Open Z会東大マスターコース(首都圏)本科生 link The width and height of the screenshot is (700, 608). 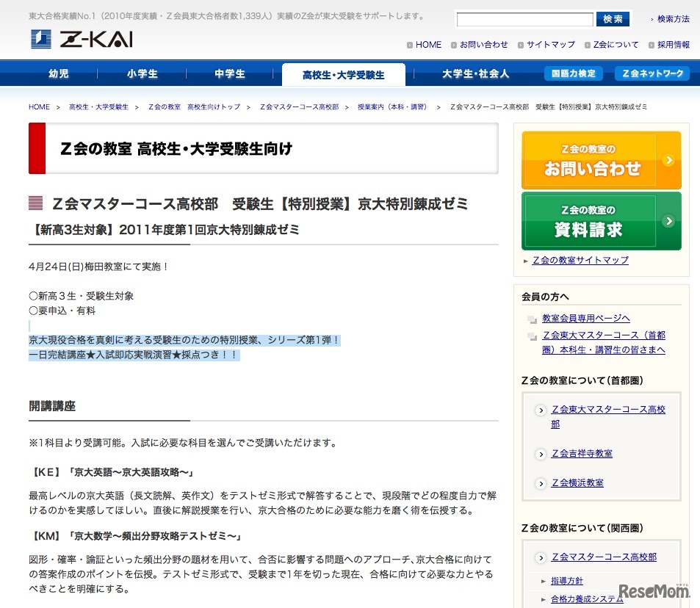pyautogui.click(x=604, y=342)
